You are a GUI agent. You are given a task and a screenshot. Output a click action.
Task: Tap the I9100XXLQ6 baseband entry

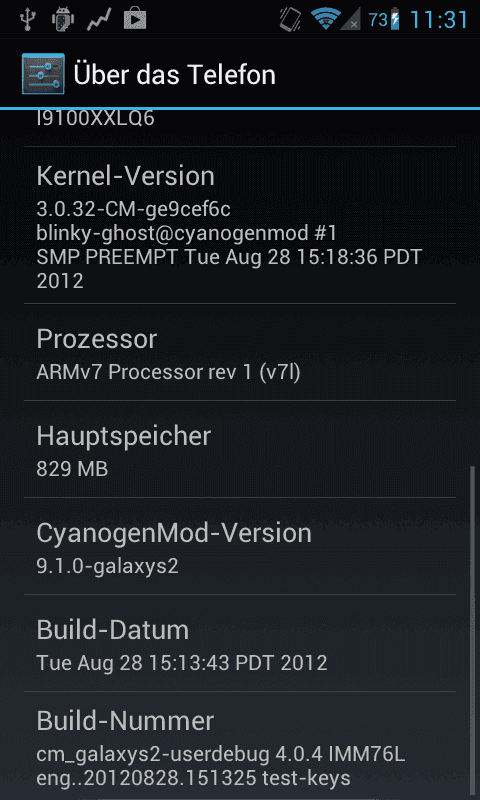point(240,128)
